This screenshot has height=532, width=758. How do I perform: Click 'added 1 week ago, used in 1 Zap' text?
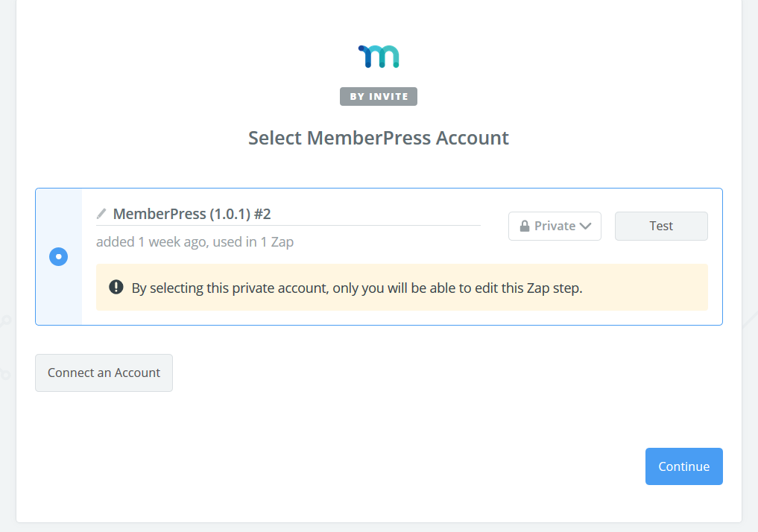coord(195,242)
